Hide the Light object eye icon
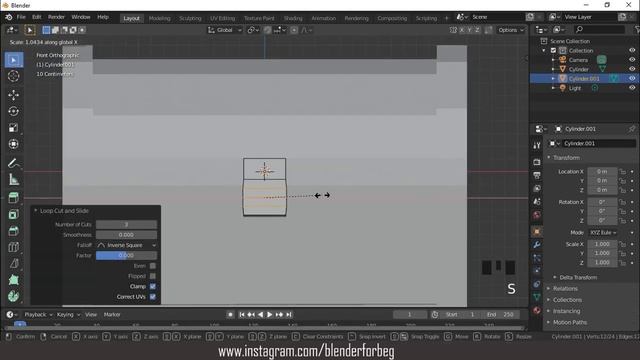The image size is (640, 360). click(x=632, y=88)
